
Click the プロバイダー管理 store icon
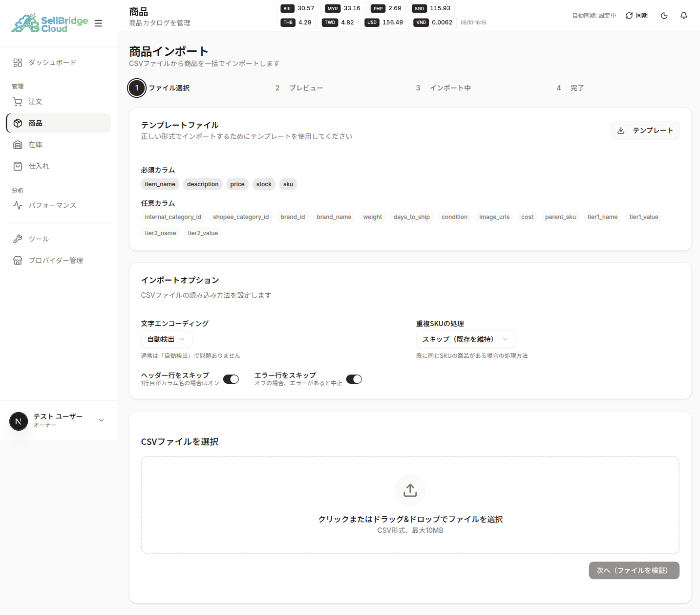coord(18,261)
